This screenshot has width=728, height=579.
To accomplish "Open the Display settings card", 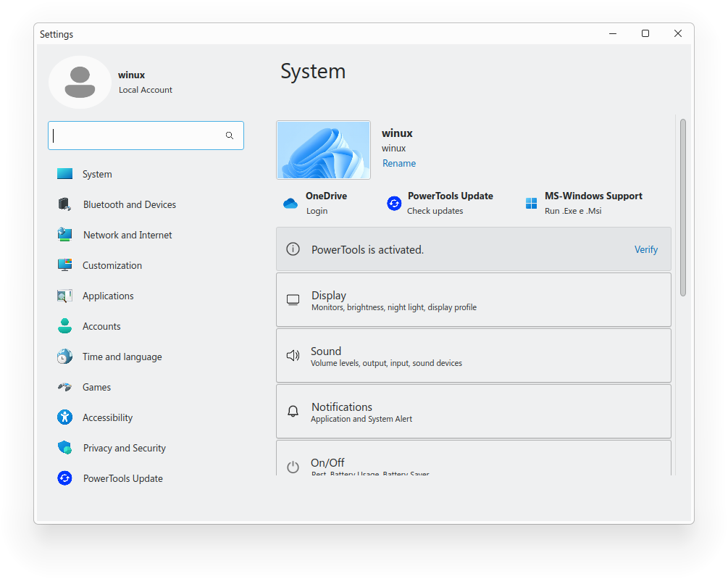I will click(474, 300).
